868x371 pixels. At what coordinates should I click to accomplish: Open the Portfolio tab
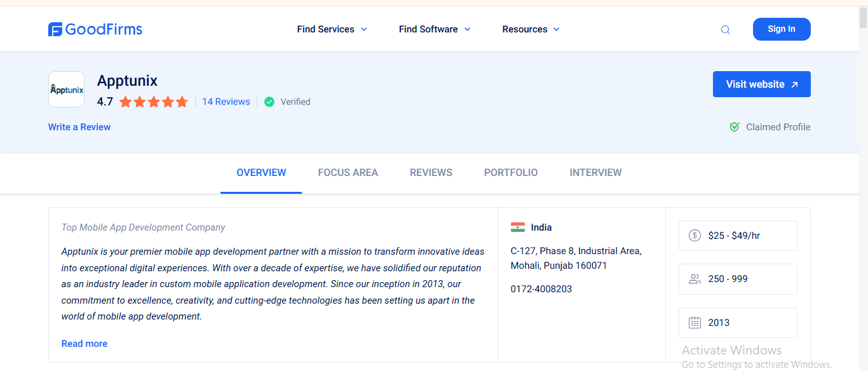tap(511, 173)
